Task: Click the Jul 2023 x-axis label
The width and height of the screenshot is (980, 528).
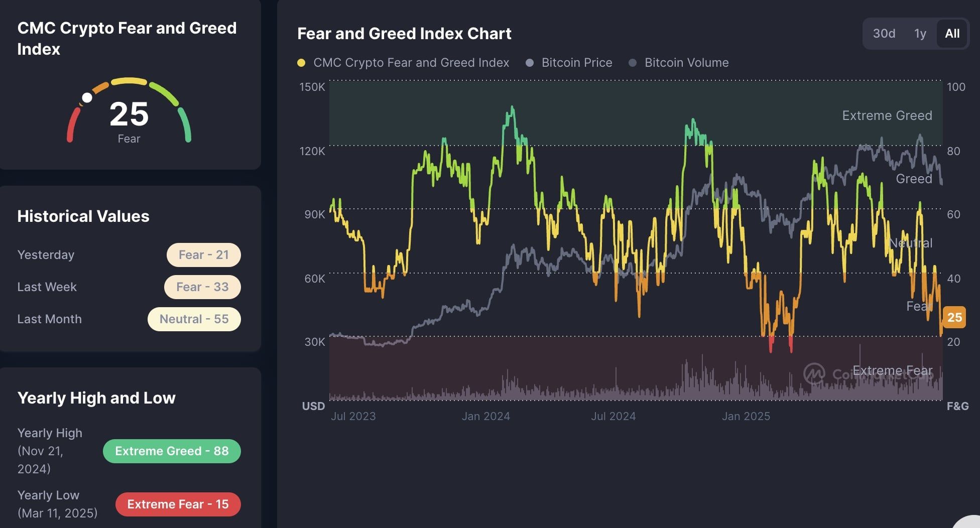Action: click(x=353, y=416)
